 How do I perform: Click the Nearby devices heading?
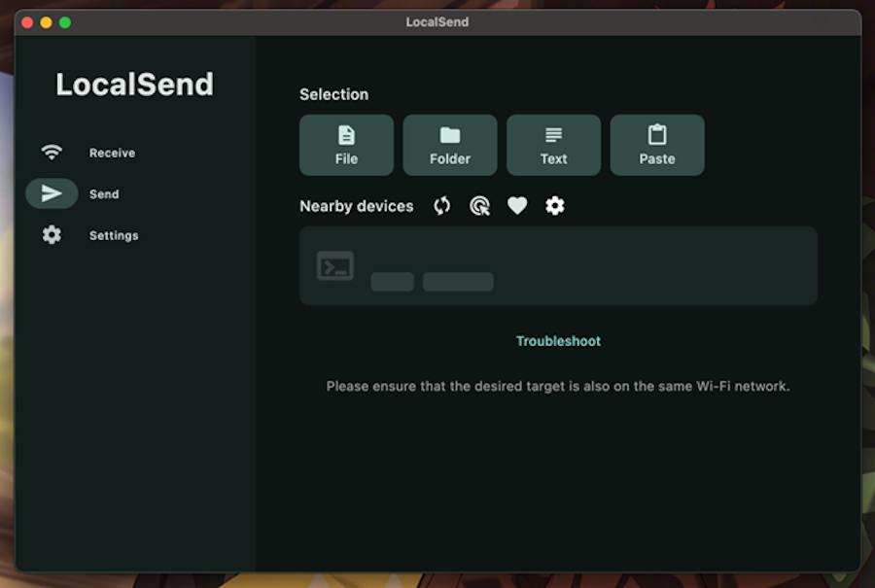[x=356, y=206]
